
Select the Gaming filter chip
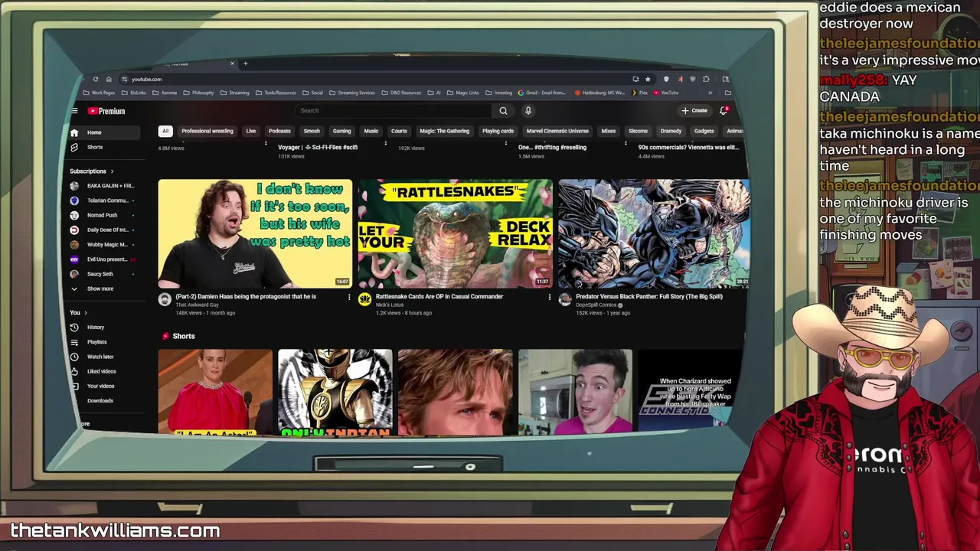coord(341,131)
